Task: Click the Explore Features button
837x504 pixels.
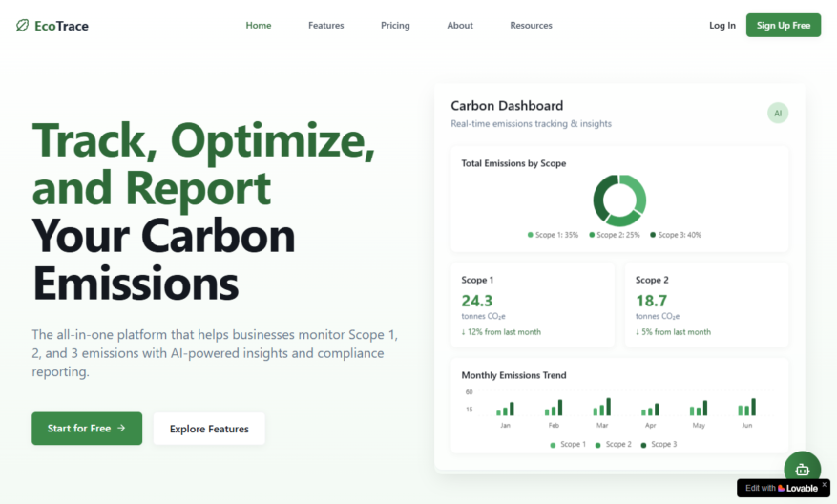Action: tap(209, 429)
